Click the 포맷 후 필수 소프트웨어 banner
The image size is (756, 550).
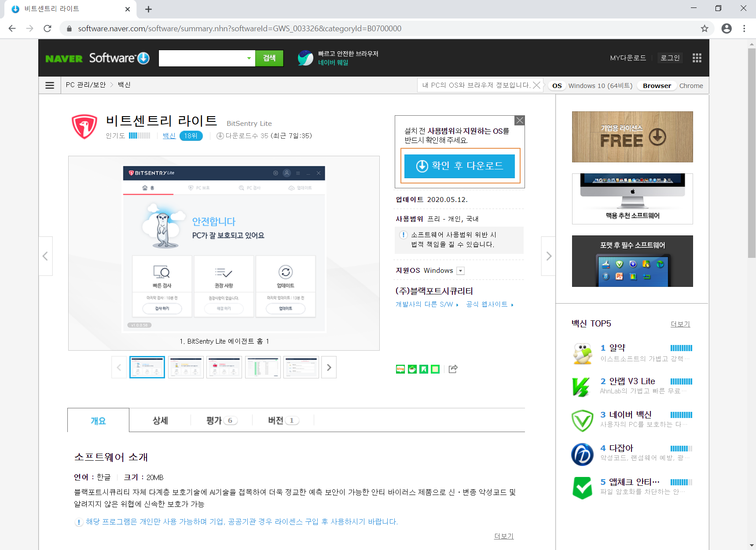click(632, 261)
